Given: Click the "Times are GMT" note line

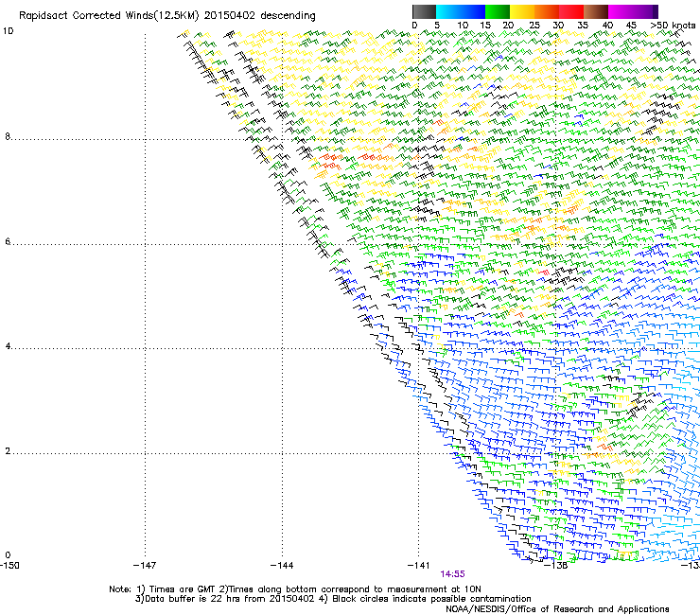Looking at the screenshot, I should click(x=294, y=589).
